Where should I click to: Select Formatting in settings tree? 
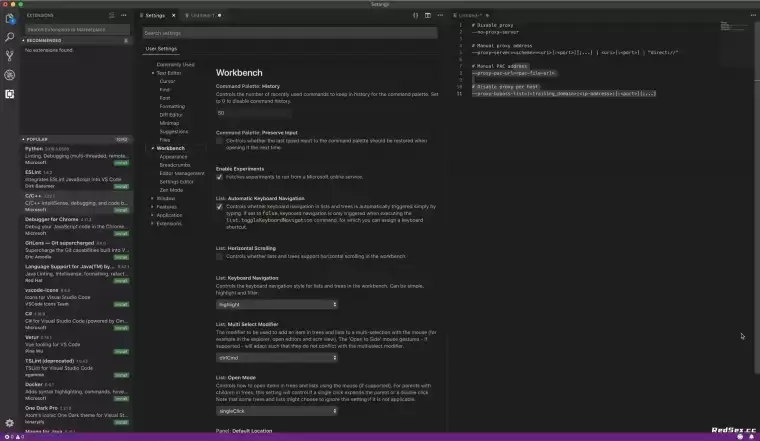[172, 107]
